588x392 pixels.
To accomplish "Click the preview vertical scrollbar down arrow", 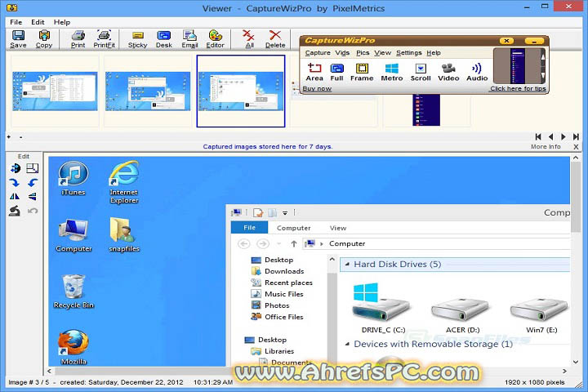I will click(x=576, y=362).
